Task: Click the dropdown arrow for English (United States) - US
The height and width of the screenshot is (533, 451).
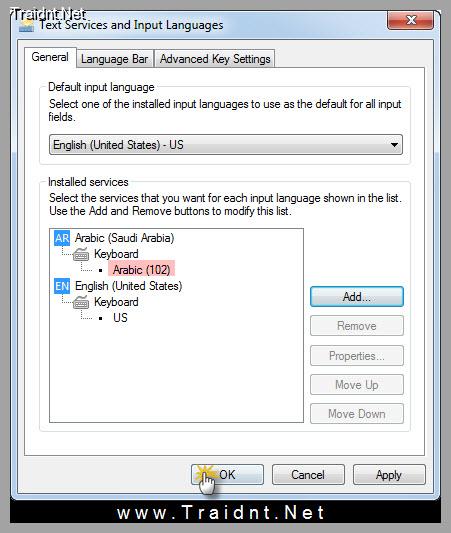Action: coord(394,145)
